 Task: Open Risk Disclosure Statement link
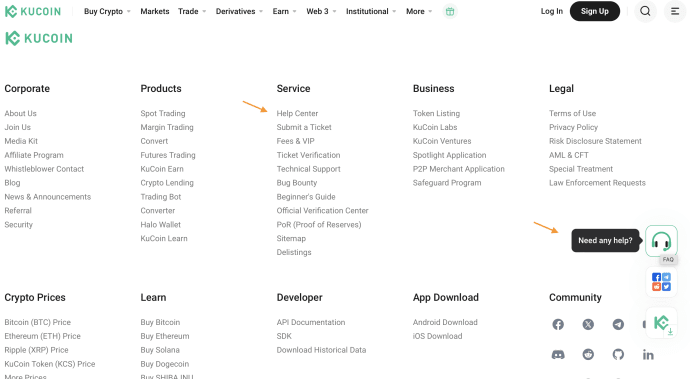click(x=595, y=141)
